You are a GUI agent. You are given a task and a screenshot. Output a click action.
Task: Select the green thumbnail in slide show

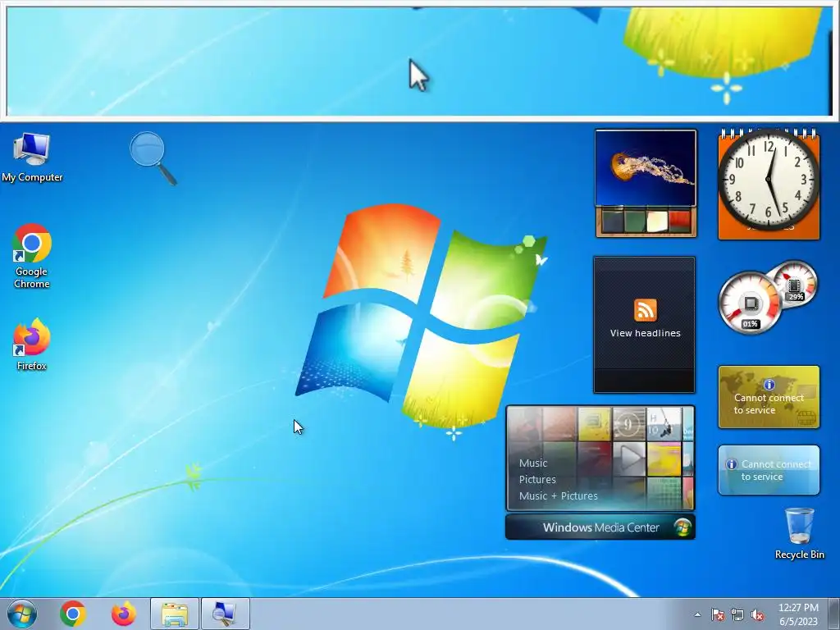(x=635, y=221)
